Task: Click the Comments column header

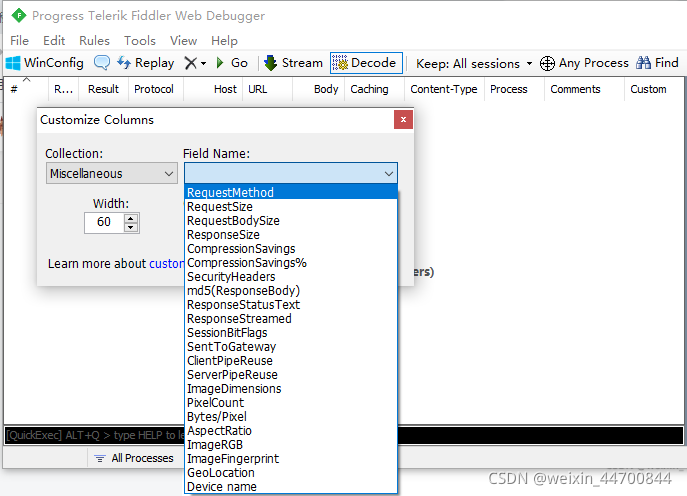Action: click(584, 89)
